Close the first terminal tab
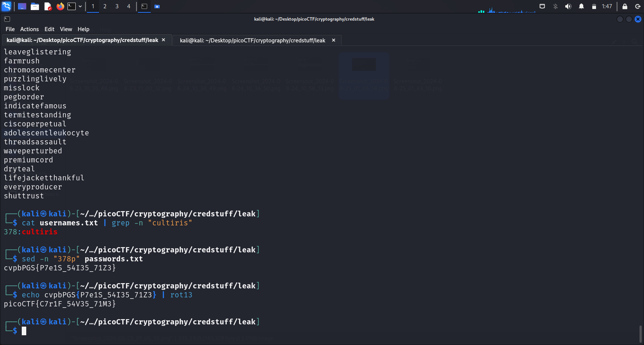644x345 pixels. point(163,40)
